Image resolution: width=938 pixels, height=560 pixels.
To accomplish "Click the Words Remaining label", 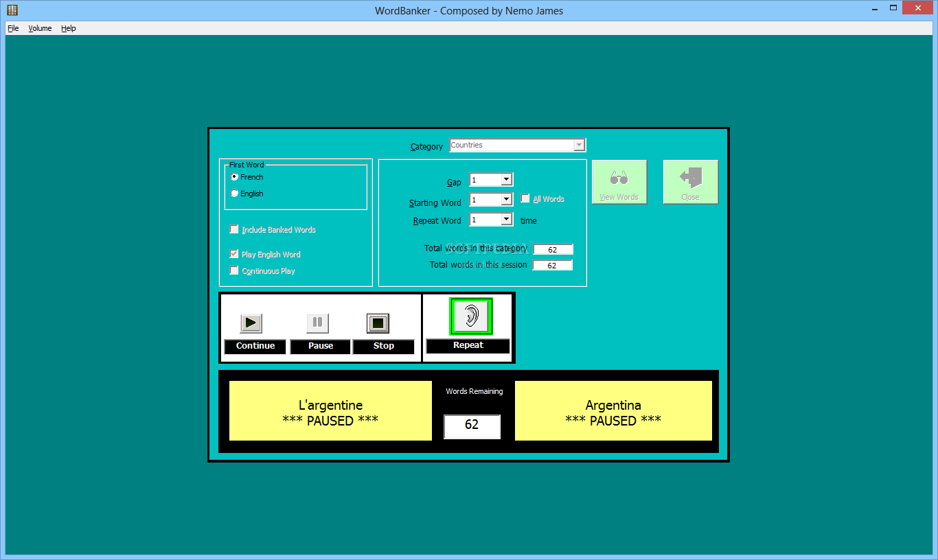I will (474, 391).
